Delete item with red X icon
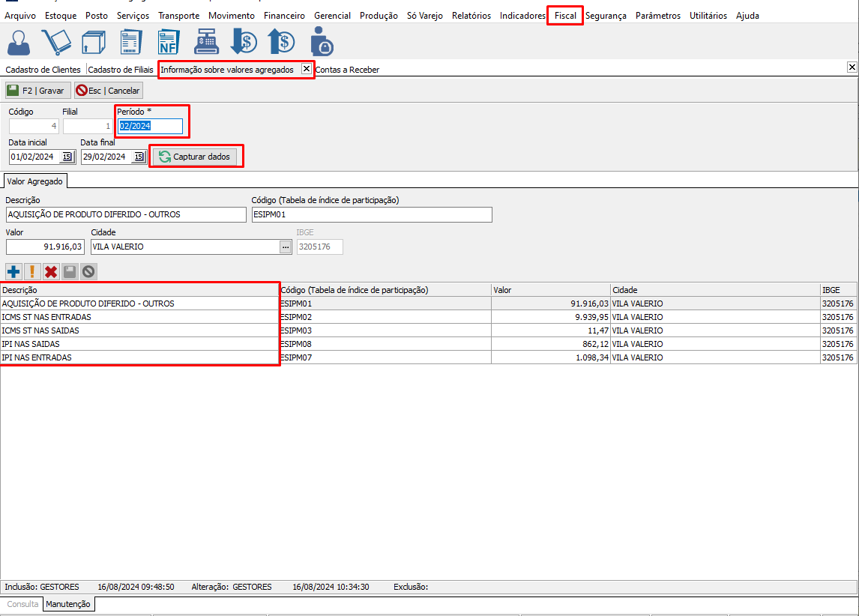Screen dimensions: 859x616 coord(51,271)
